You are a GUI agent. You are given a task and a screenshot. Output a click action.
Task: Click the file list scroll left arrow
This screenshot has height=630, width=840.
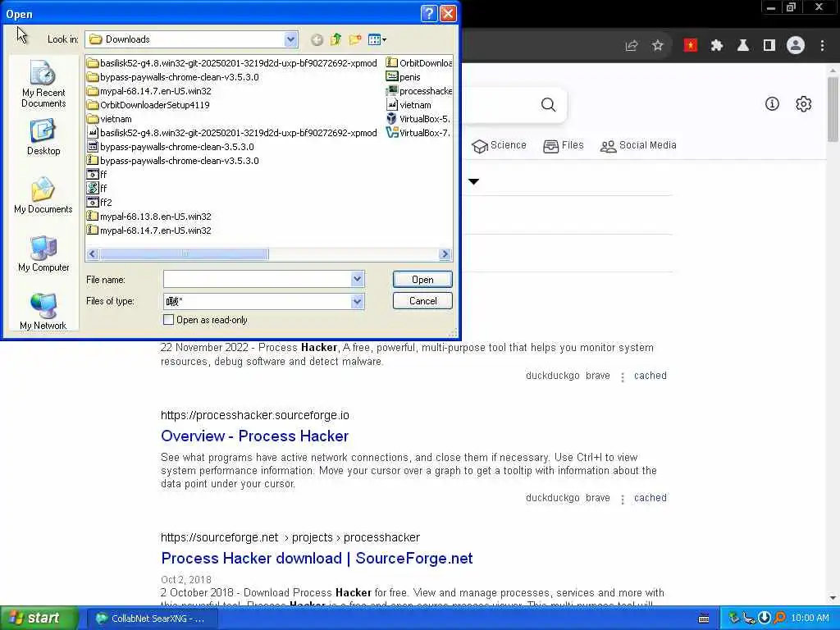92,254
